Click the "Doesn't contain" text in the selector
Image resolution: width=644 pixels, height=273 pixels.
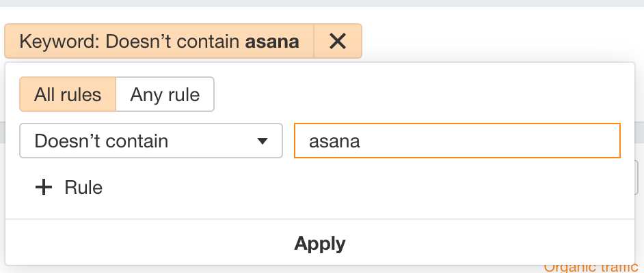[x=101, y=141]
